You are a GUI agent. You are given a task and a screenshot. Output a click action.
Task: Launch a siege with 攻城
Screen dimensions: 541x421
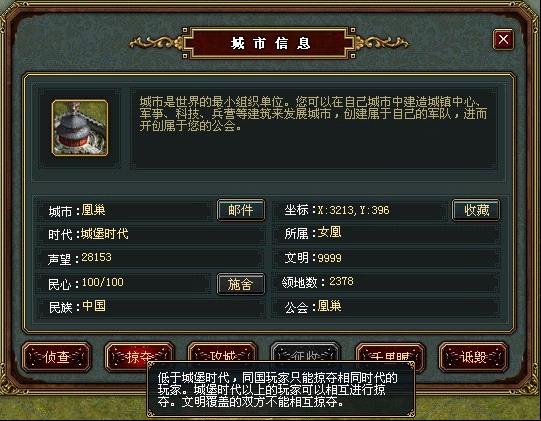click(223, 354)
